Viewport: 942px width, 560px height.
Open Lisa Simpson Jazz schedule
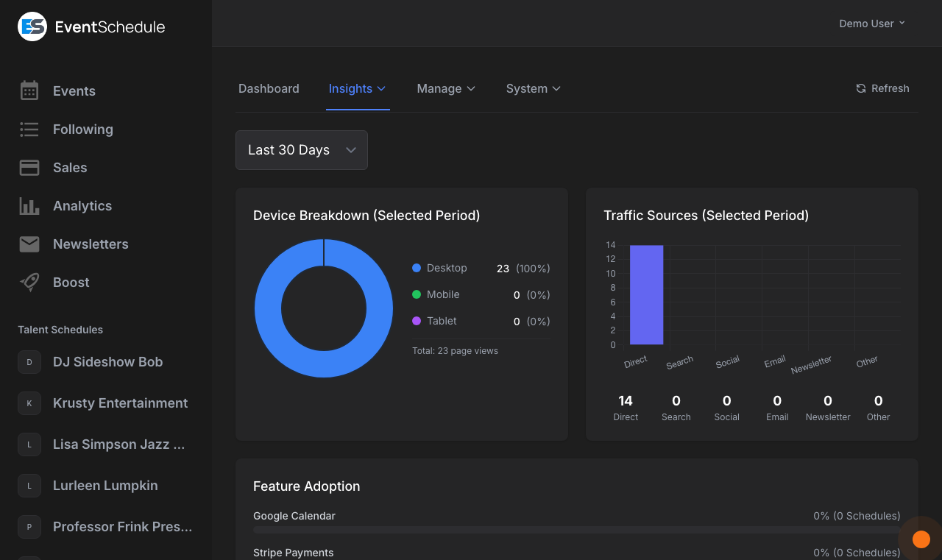(x=119, y=444)
